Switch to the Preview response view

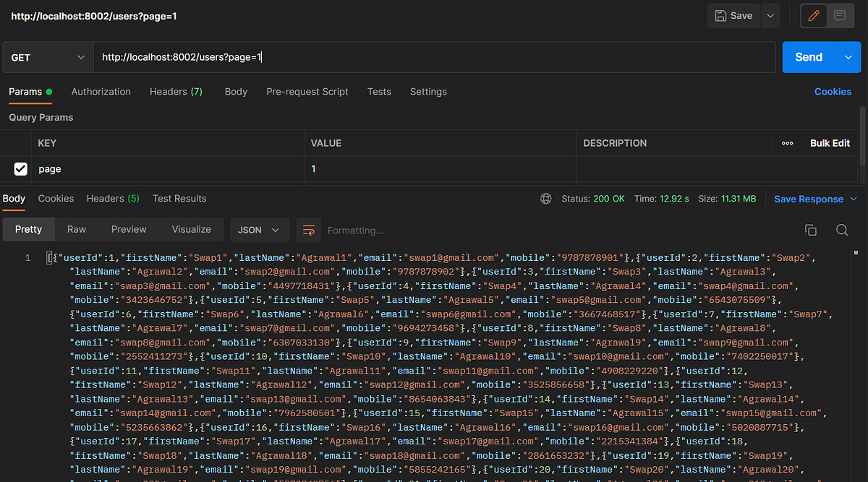click(x=128, y=229)
